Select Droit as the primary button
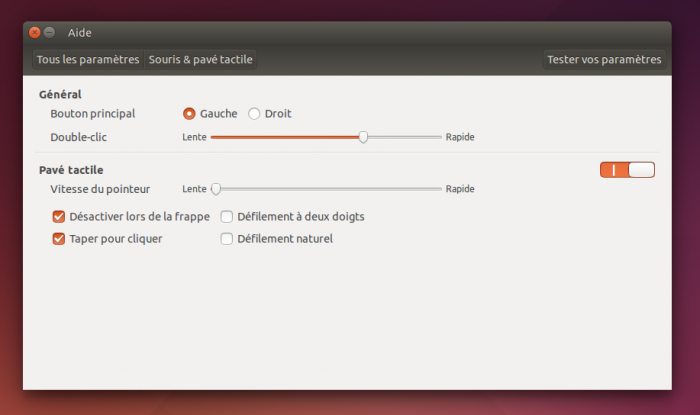700x415 pixels. coord(254,114)
